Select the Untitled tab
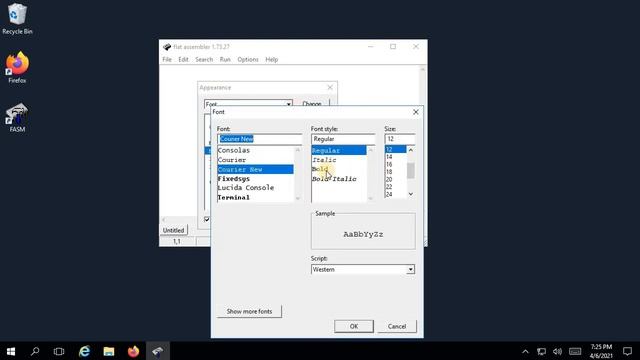This screenshot has height=360, width=640. pyautogui.click(x=173, y=230)
